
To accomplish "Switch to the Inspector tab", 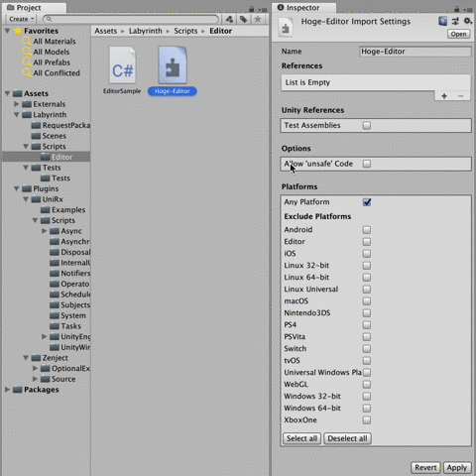I will click(x=303, y=8).
